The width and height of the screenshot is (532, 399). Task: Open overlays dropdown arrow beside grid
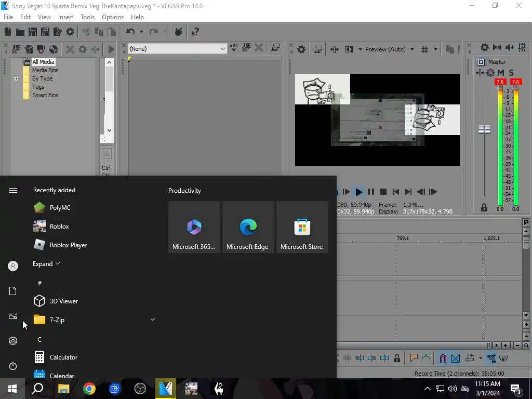tap(435, 49)
